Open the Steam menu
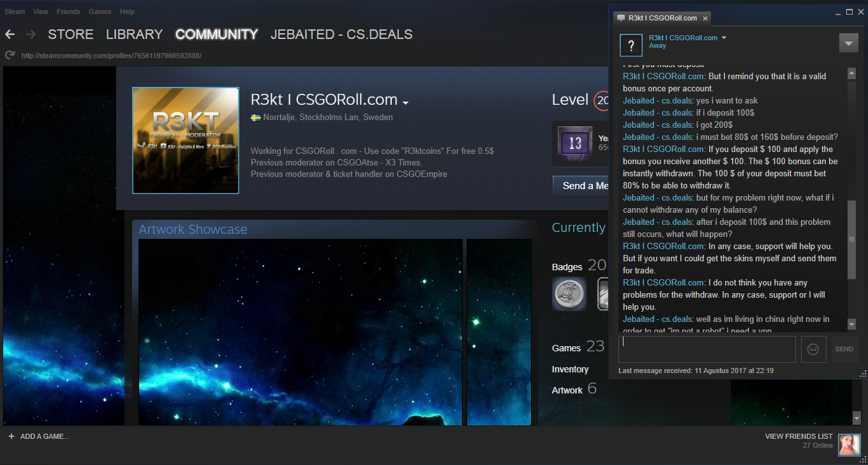 coord(15,11)
